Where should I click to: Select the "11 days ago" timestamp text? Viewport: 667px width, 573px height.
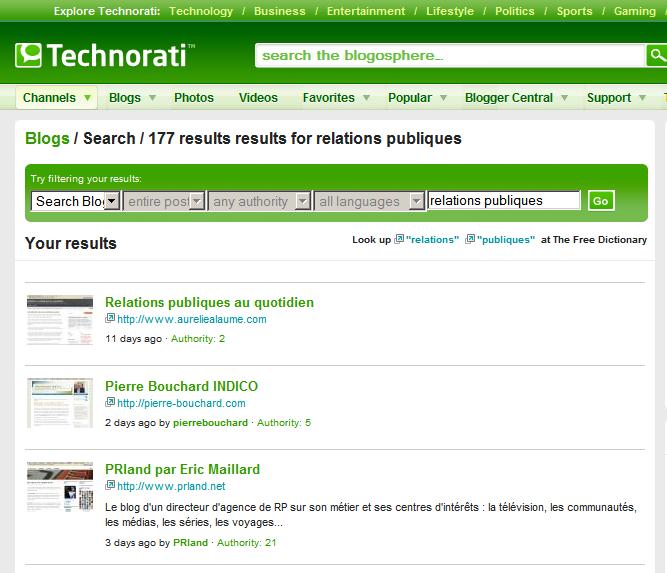[134, 339]
